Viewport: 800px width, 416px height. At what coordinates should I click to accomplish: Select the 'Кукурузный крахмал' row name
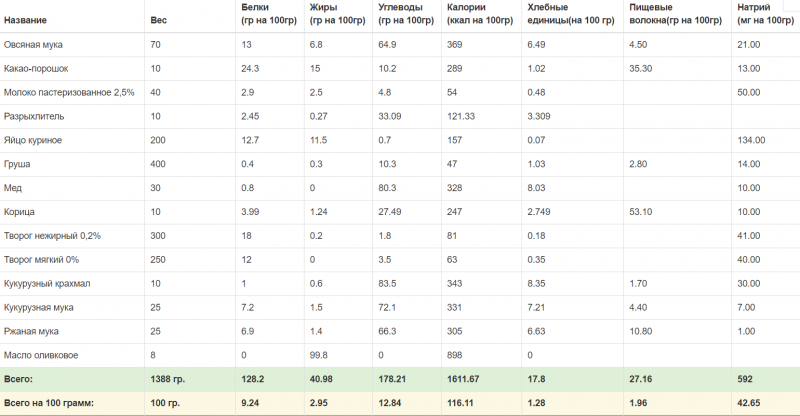(47, 284)
